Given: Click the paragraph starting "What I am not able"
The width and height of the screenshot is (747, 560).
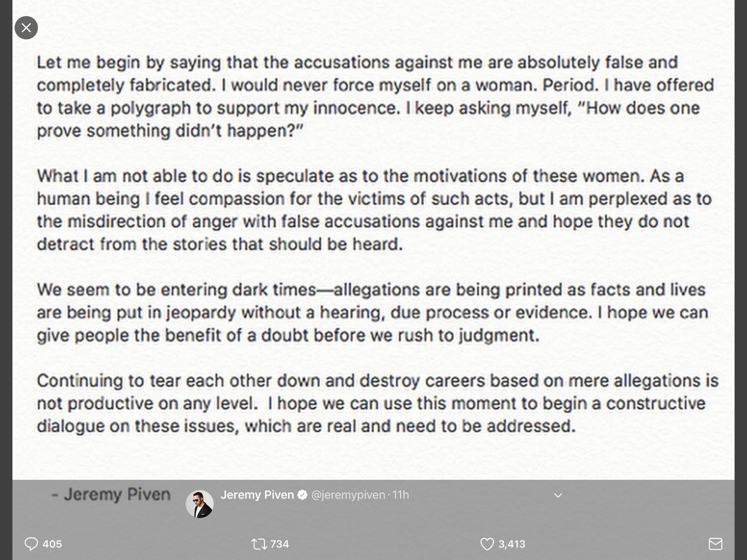Looking at the screenshot, I should point(374,210).
